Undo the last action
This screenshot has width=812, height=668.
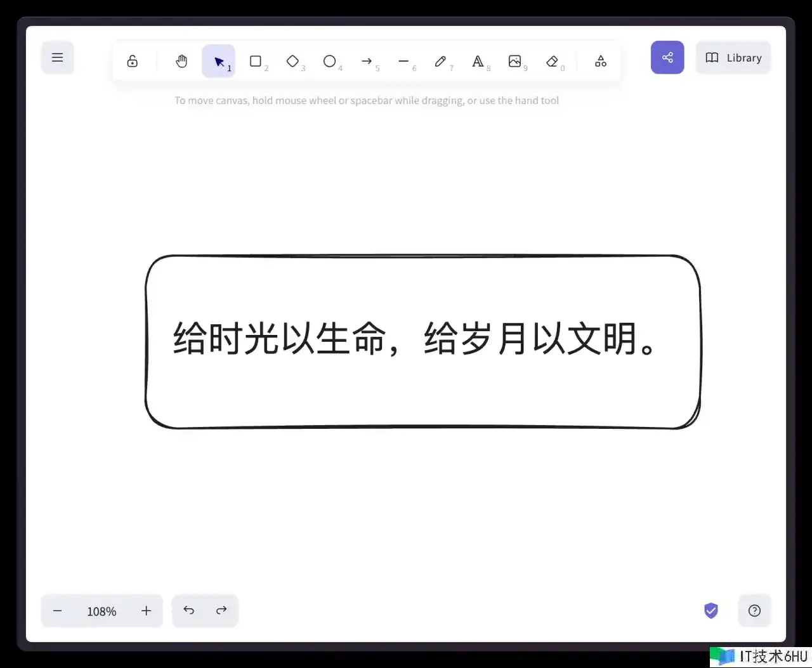188,610
